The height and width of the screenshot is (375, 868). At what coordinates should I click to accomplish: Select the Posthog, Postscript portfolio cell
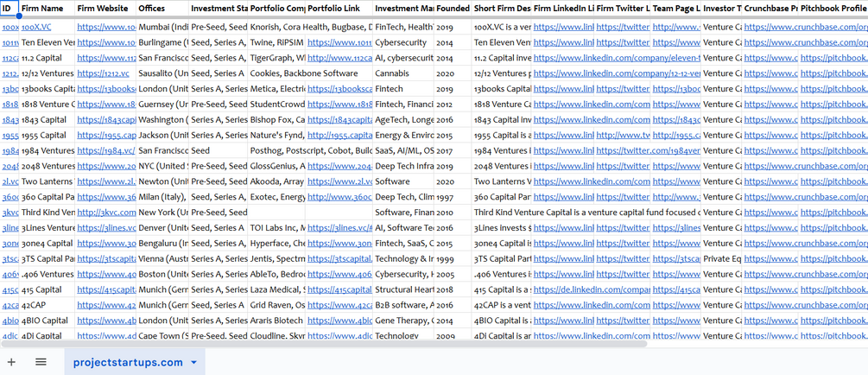pyautogui.click(x=311, y=150)
